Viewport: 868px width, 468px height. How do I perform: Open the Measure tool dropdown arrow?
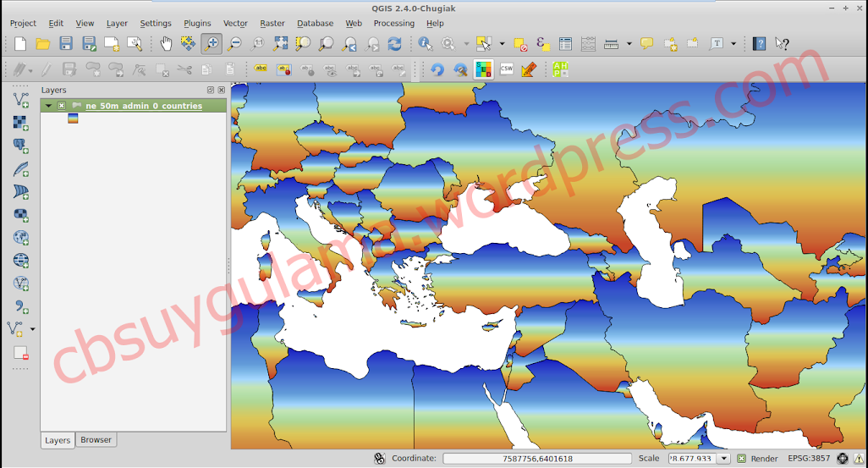pyautogui.click(x=629, y=43)
